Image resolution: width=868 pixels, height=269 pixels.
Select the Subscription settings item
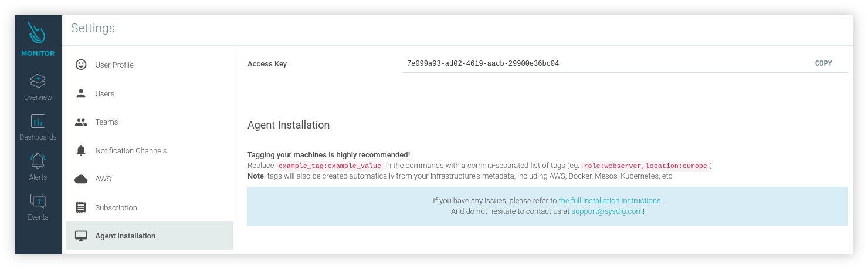[x=116, y=208]
